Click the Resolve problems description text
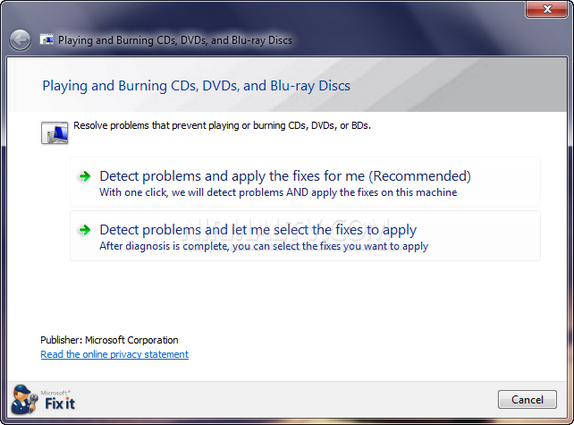The width and height of the screenshot is (574, 425). click(222, 126)
